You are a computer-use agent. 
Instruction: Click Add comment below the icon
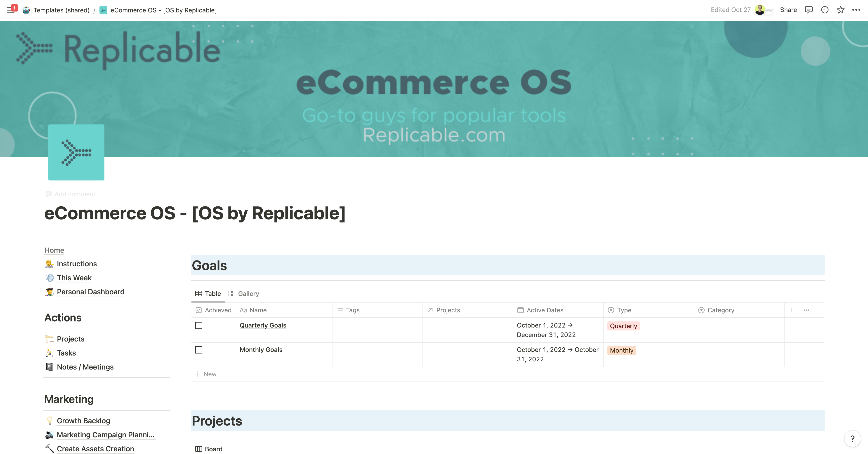(71, 194)
